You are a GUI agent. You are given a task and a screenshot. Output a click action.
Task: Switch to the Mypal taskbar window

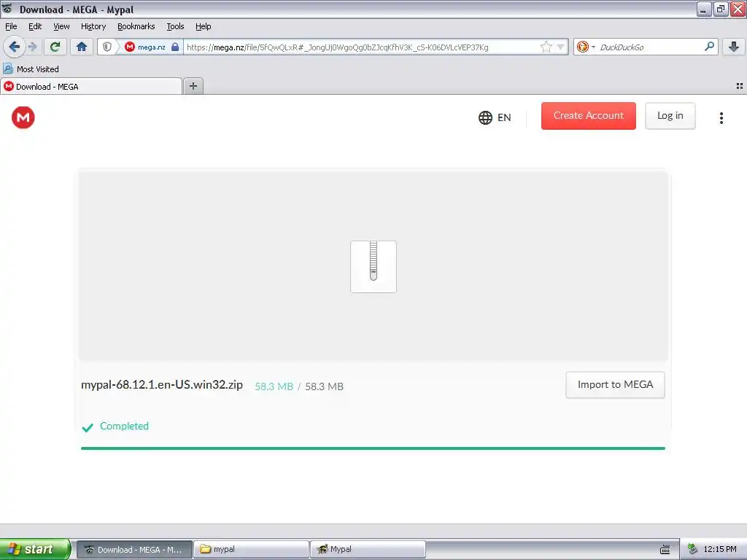368,549
